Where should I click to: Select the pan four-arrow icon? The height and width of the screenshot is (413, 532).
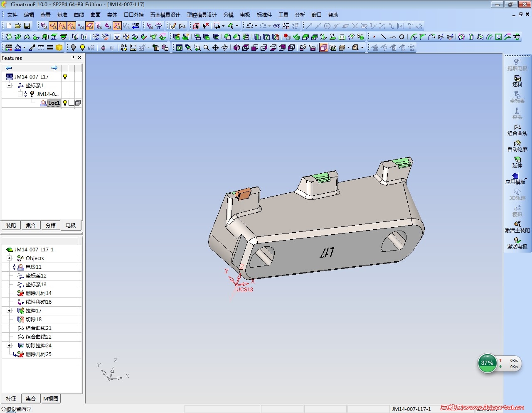(215, 48)
